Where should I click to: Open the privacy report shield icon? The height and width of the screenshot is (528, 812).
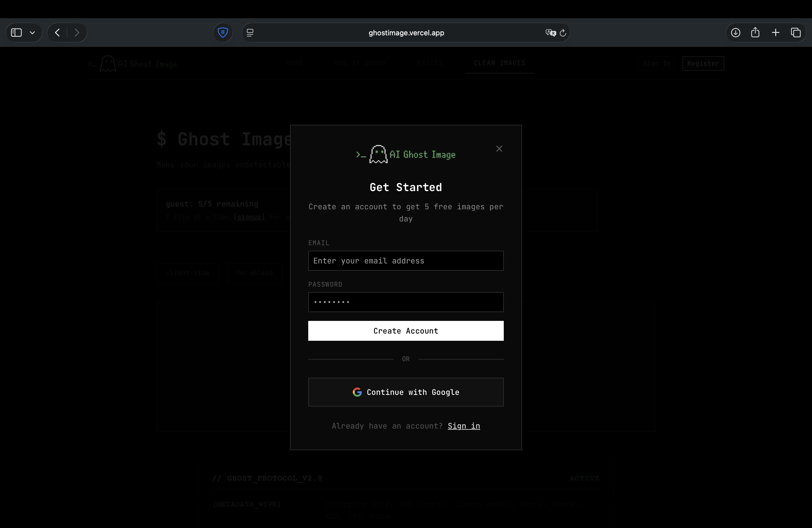tap(222, 32)
